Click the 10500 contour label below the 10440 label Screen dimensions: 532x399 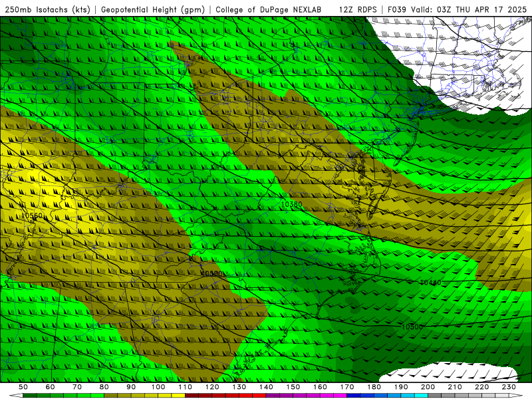(412, 327)
